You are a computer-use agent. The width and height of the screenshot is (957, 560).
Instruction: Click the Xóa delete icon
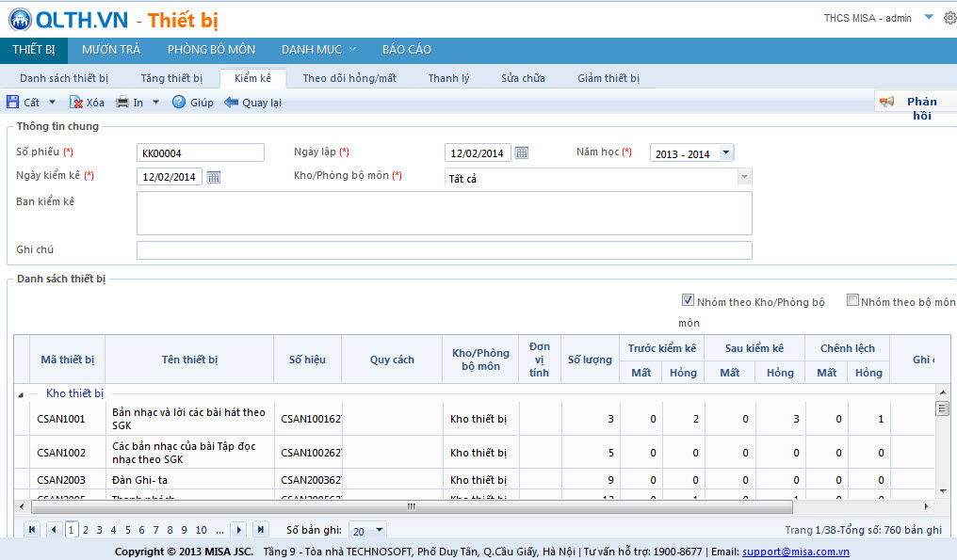(76, 103)
